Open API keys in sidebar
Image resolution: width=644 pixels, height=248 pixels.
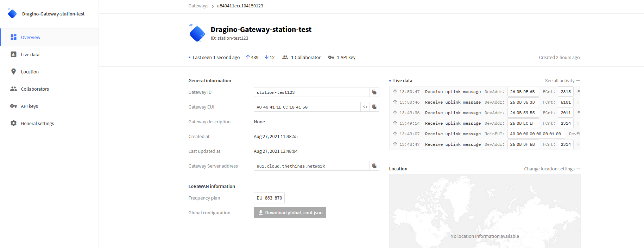coord(49,106)
